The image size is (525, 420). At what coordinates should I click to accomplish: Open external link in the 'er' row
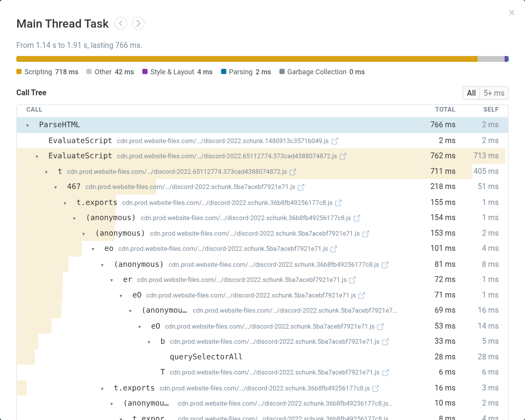click(352, 280)
